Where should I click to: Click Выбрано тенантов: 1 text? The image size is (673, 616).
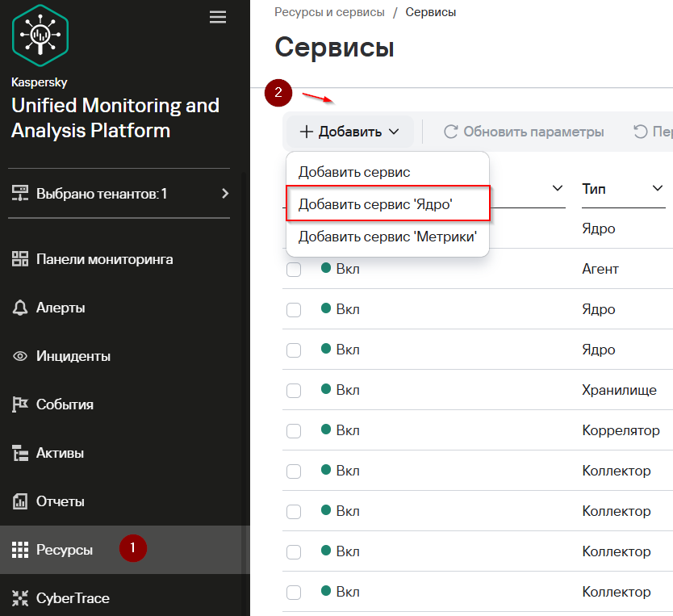coord(102,194)
